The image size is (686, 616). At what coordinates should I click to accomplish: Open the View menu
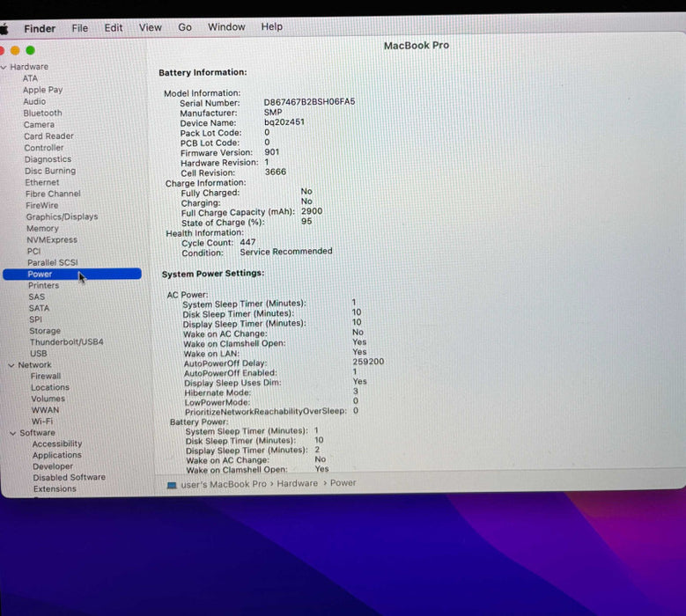tap(150, 27)
